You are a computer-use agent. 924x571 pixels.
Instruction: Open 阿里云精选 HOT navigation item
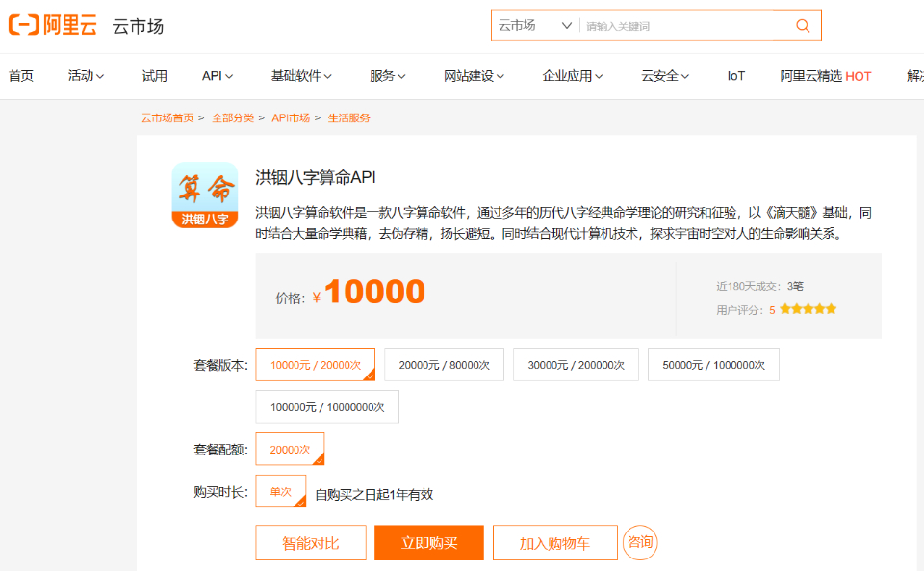(826, 76)
